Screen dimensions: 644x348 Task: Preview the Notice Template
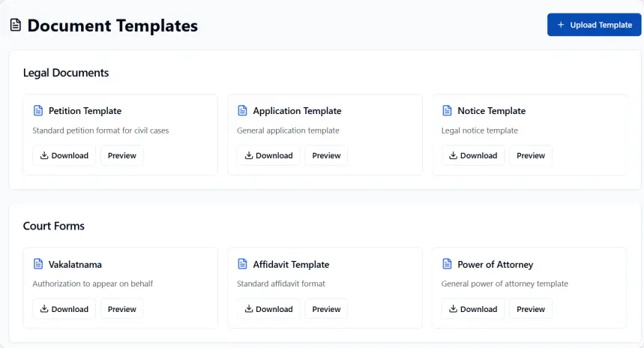[x=531, y=156]
